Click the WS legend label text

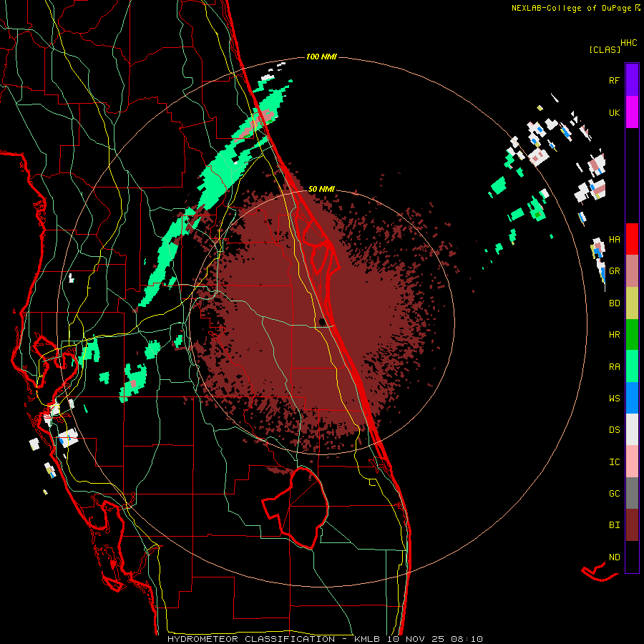click(614, 399)
